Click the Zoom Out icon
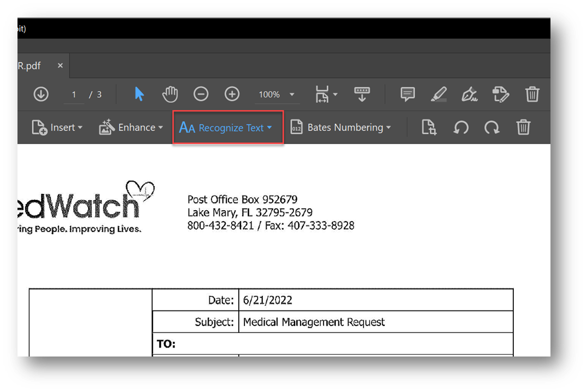The image size is (586, 392). pyautogui.click(x=201, y=94)
